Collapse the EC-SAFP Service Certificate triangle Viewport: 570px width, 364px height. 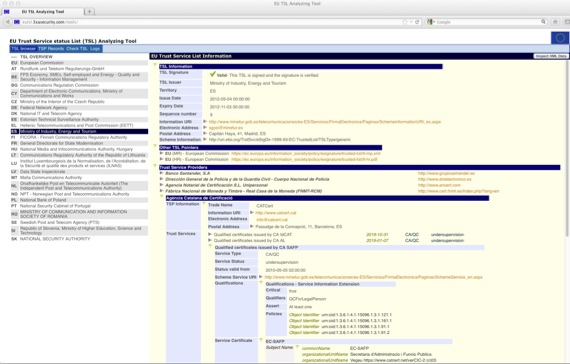pyautogui.click(x=261, y=340)
